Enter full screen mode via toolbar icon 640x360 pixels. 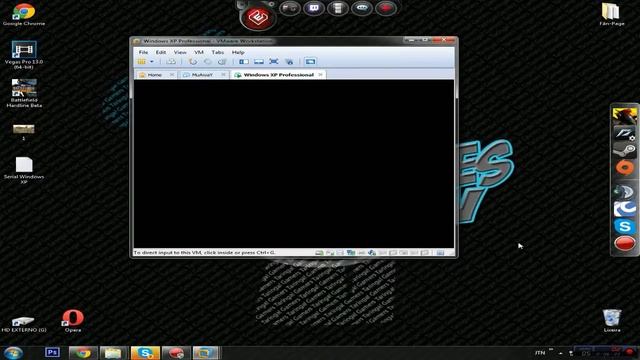274,62
